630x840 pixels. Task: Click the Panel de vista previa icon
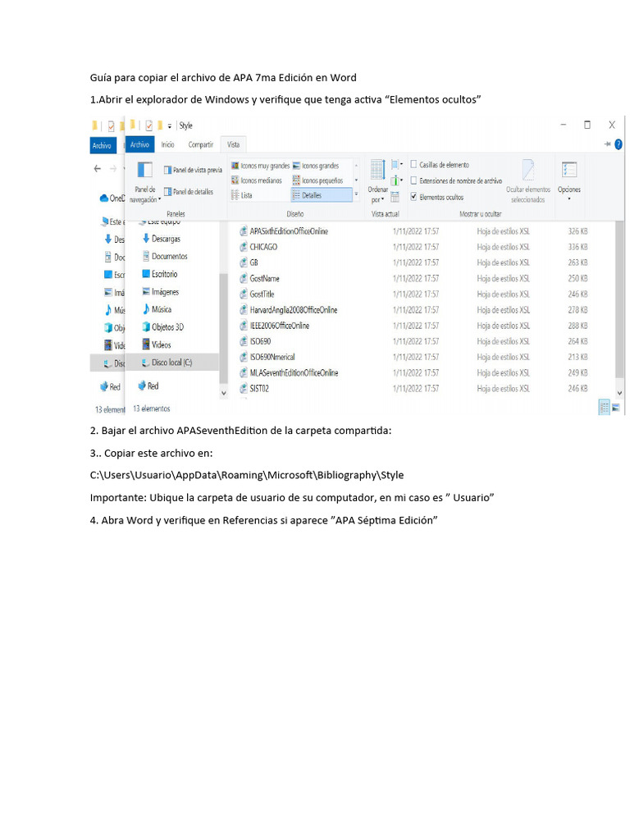pos(167,170)
